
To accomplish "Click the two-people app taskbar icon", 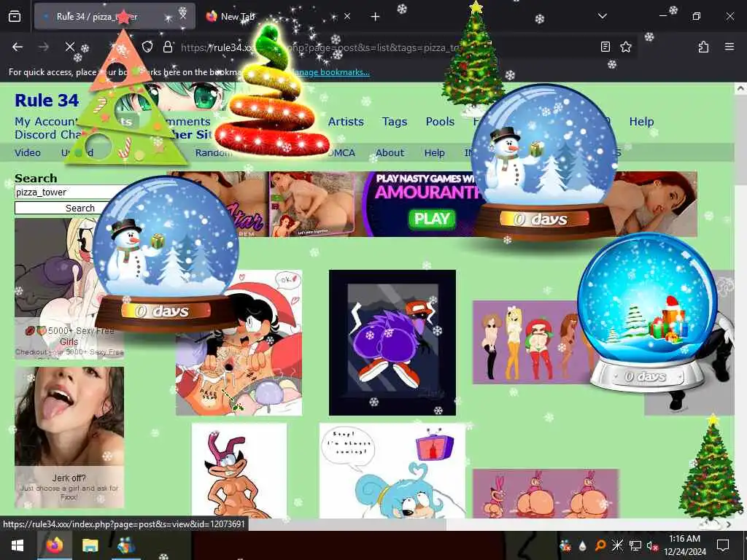I will pos(125,545).
